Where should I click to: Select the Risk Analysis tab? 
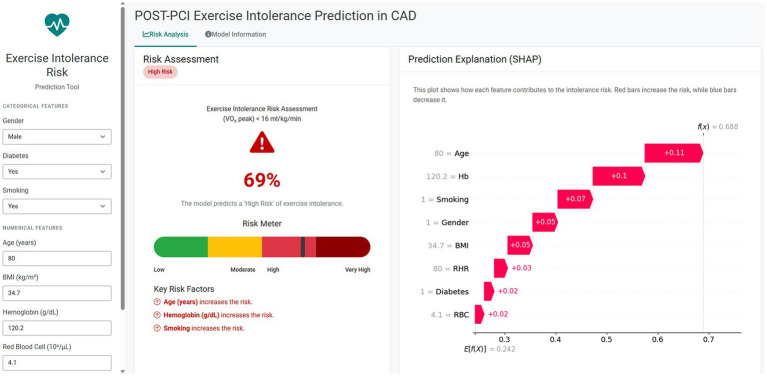coord(165,34)
